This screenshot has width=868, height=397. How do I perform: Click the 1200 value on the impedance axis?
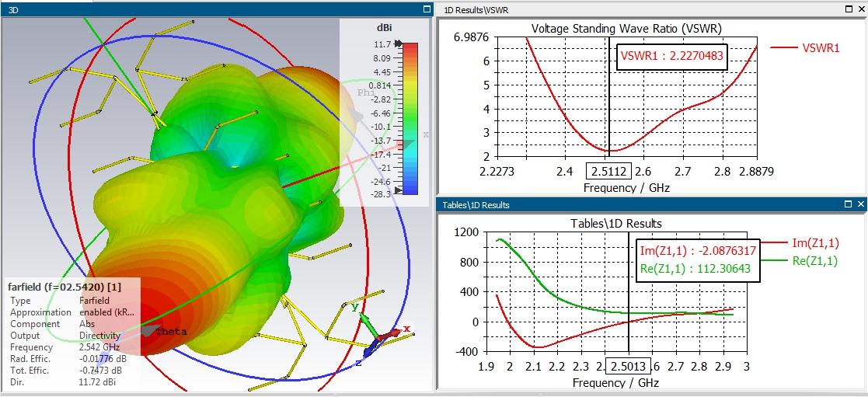click(x=466, y=232)
